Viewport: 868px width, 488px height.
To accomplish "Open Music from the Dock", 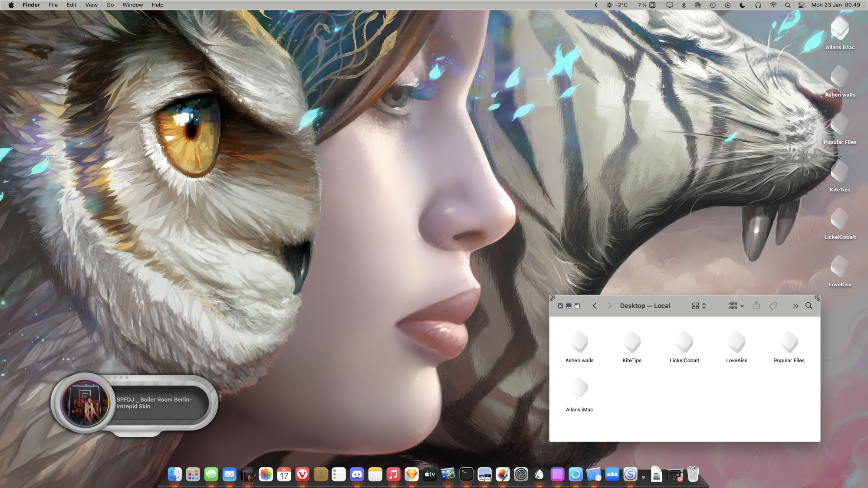I will pos(394,474).
